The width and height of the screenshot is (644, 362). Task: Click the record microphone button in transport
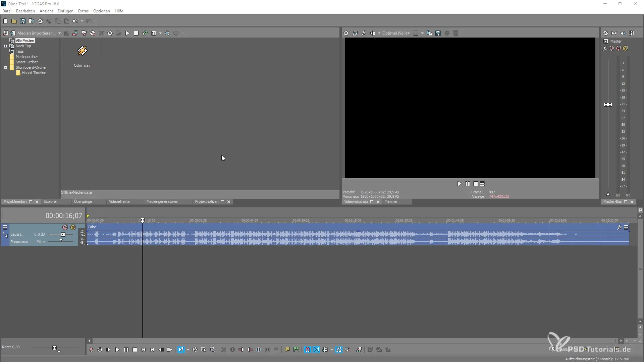point(91,350)
